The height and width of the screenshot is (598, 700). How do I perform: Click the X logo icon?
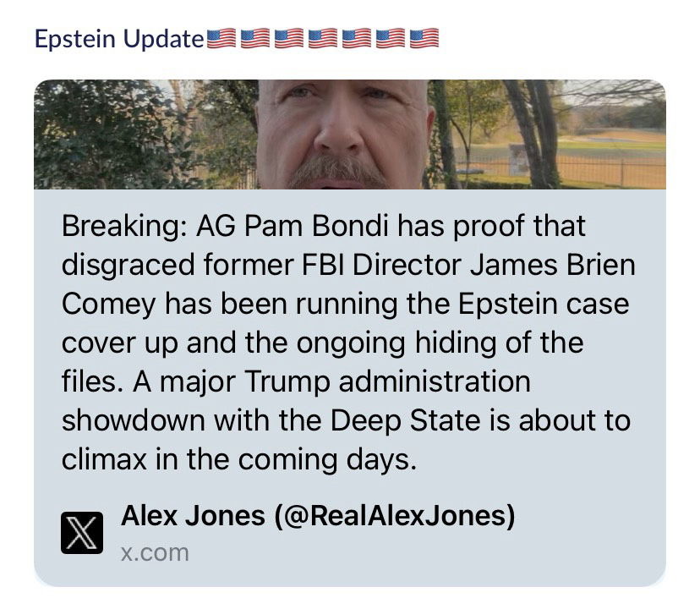click(82, 533)
